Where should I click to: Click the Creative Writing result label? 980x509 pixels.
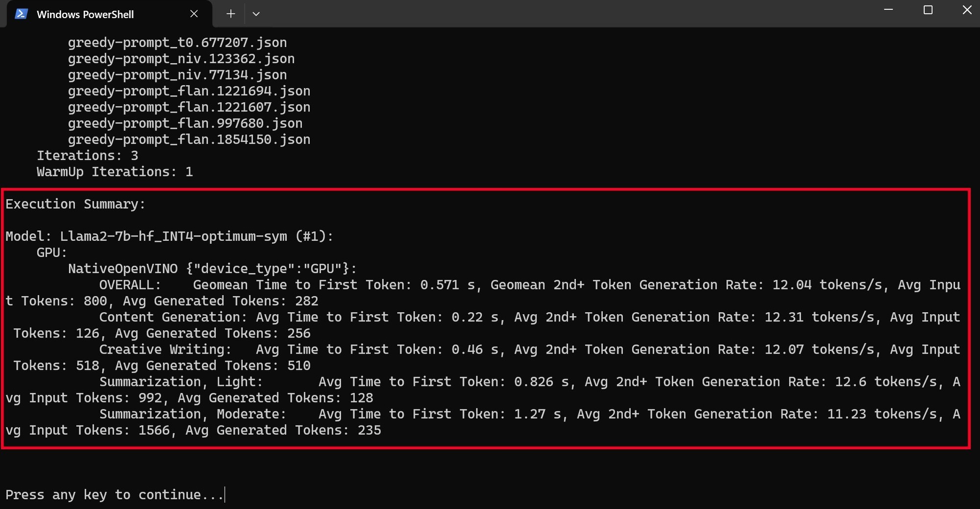[165, 350]
